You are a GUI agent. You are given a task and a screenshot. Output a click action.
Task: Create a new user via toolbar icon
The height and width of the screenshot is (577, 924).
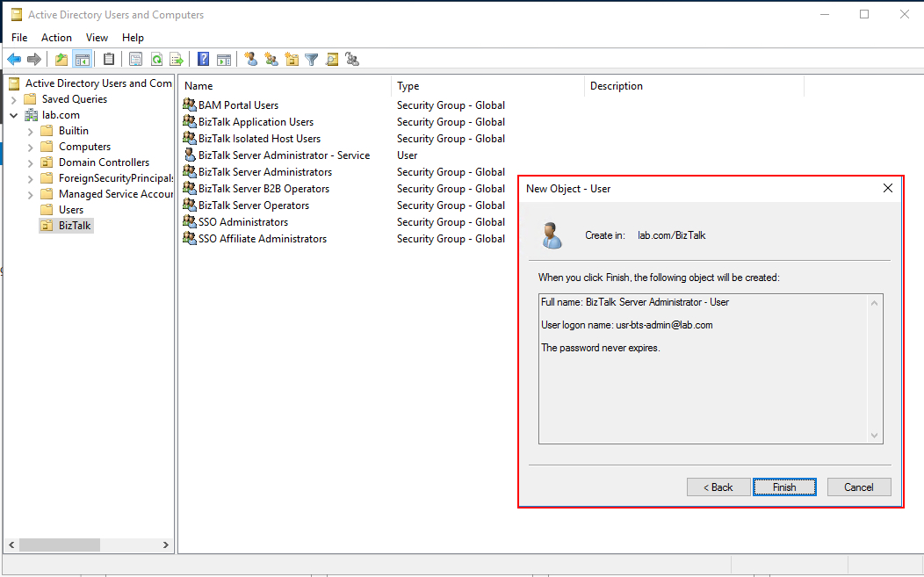pos(251,59)
